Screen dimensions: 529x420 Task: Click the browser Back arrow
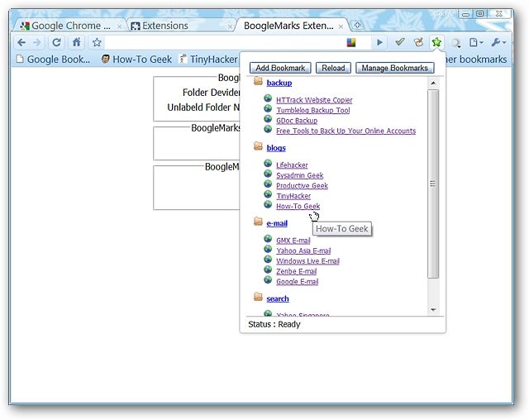click(x=21, y=42)
